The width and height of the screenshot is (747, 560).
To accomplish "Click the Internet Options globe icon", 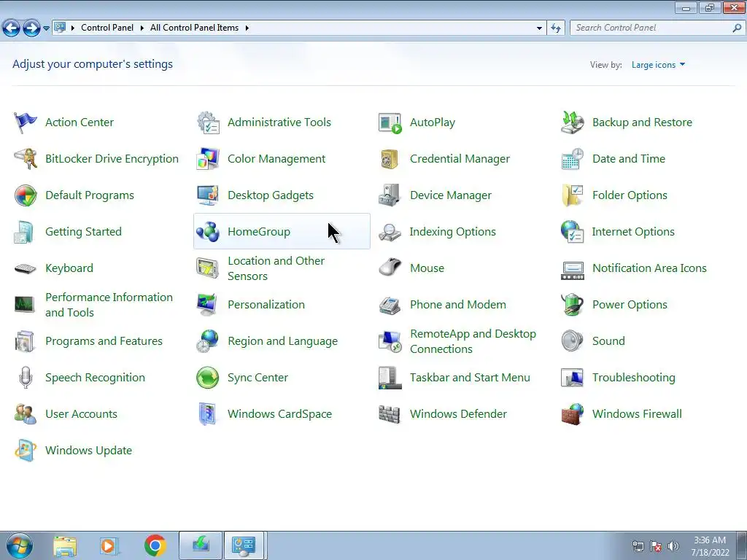I will (572, 232).
